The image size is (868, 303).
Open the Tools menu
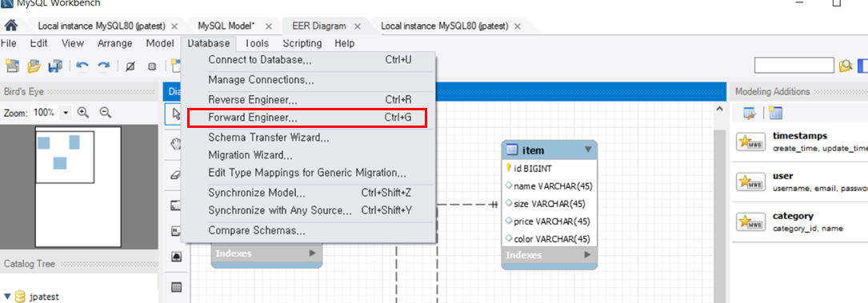coord(256,43)
